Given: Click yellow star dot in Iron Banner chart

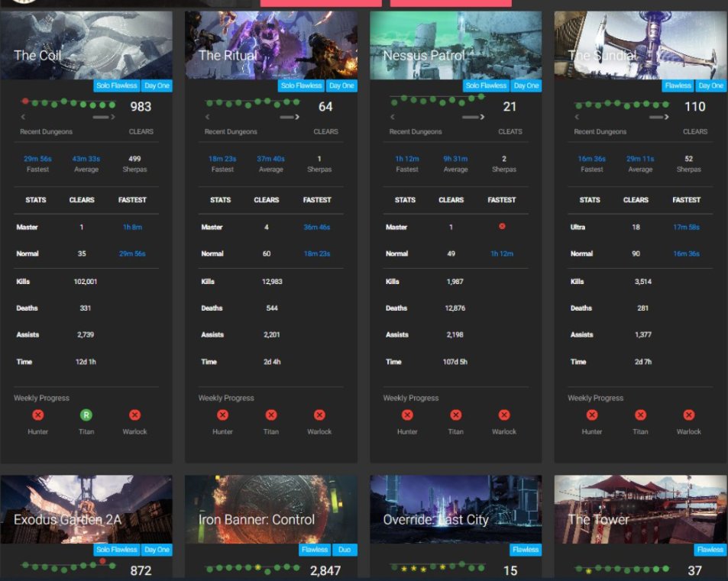Looking at the screenshot, I should click(x=257, y=567).
